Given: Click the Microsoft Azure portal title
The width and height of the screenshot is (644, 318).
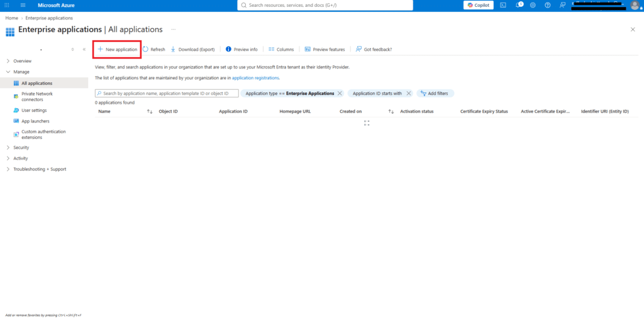Looking at the screenshot, I should click(x=56, y=5).
